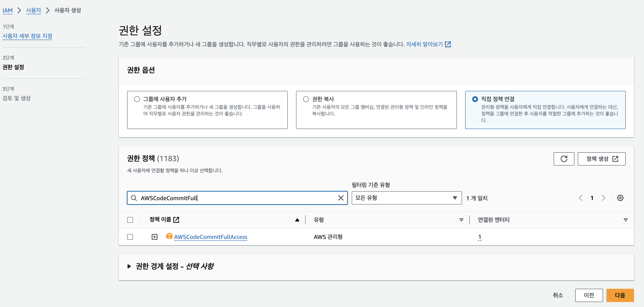644x307 pixels.
Task: Open table preferences gear icon
Action: pos(620,198)
